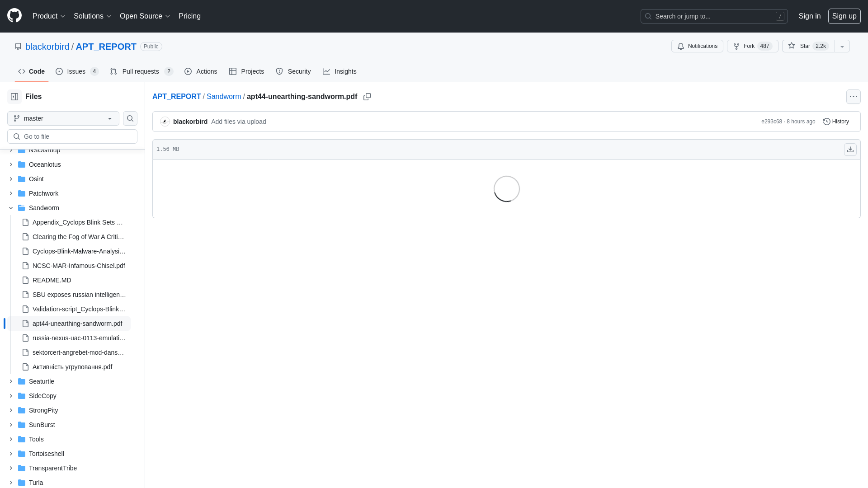The image size is (868, 488).
Task: Open the blackorbird owner link
Action: [47, 47]
